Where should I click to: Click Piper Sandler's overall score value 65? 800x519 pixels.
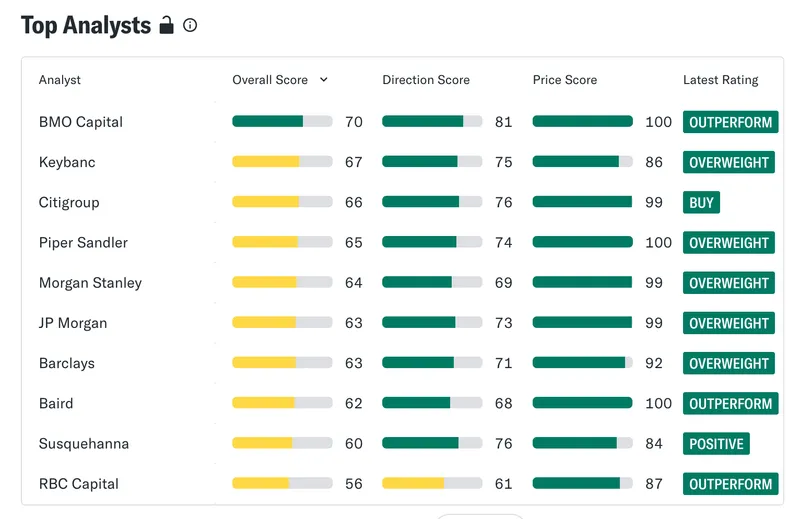(354, 242)
